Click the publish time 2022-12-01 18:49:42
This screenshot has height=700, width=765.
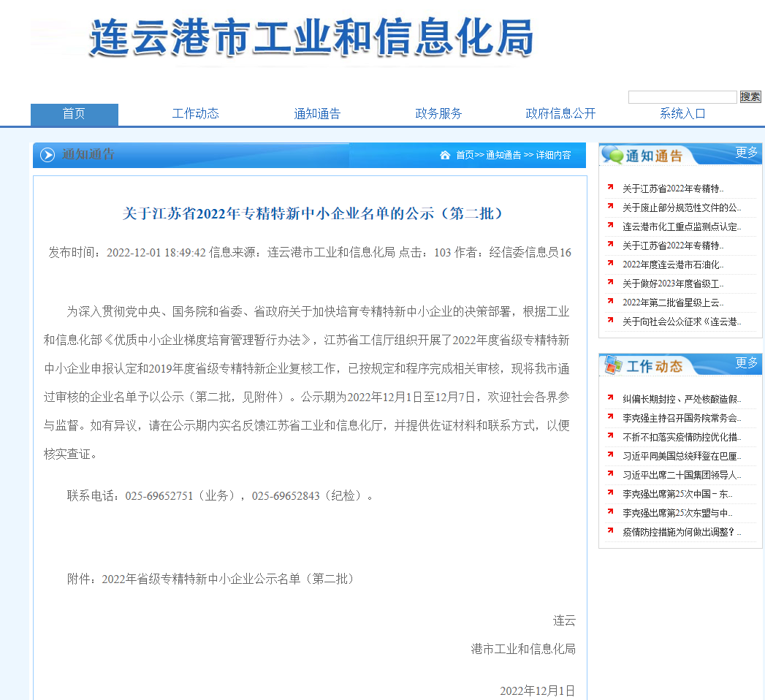tap(156, 253)
